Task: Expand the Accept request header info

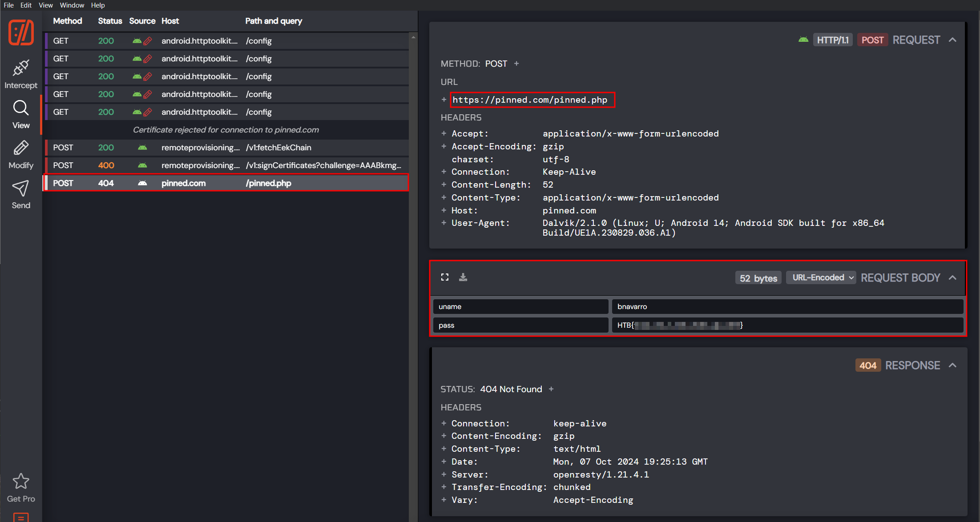Action: (x=444, y=133)
